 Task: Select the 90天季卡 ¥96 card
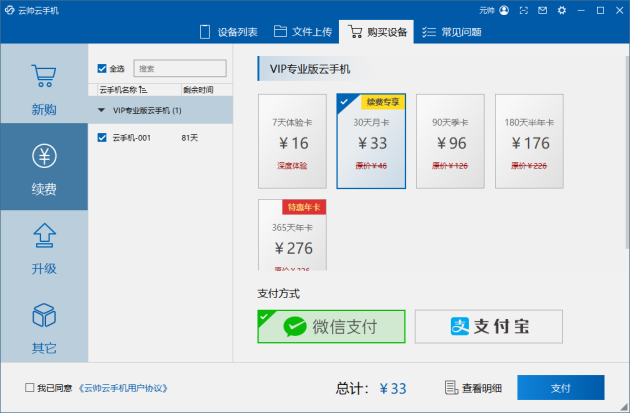[x=450, y=141]
